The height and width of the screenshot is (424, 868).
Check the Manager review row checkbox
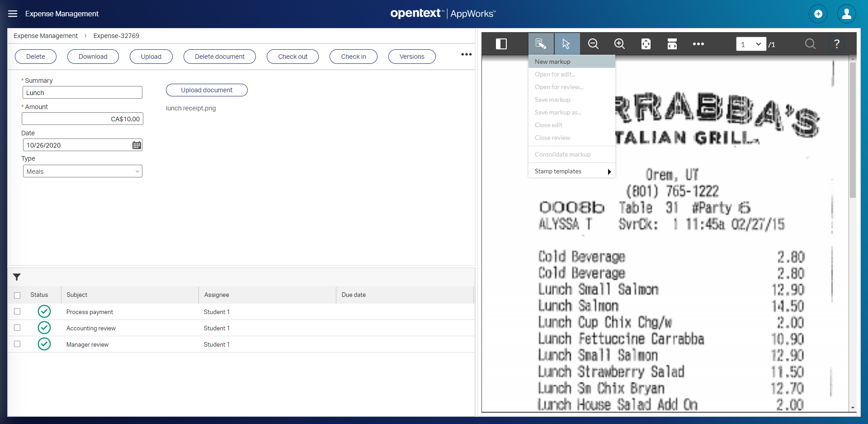coord(17,344)
